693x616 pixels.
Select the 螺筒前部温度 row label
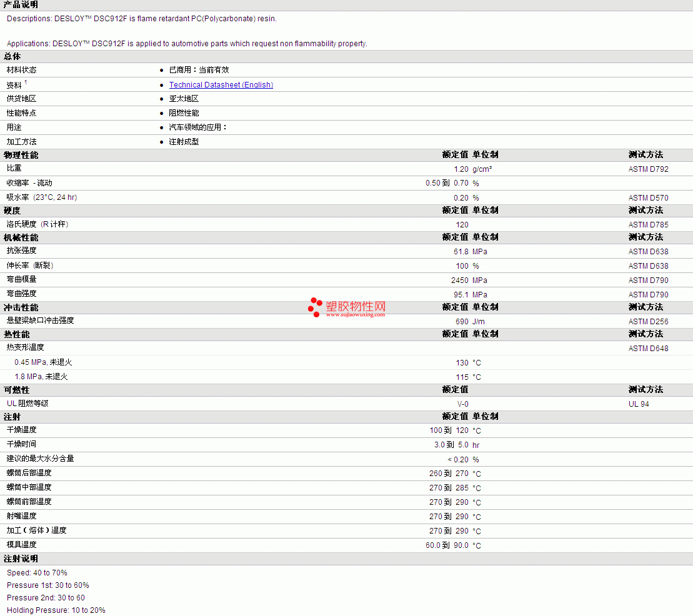tap(29, 502)
